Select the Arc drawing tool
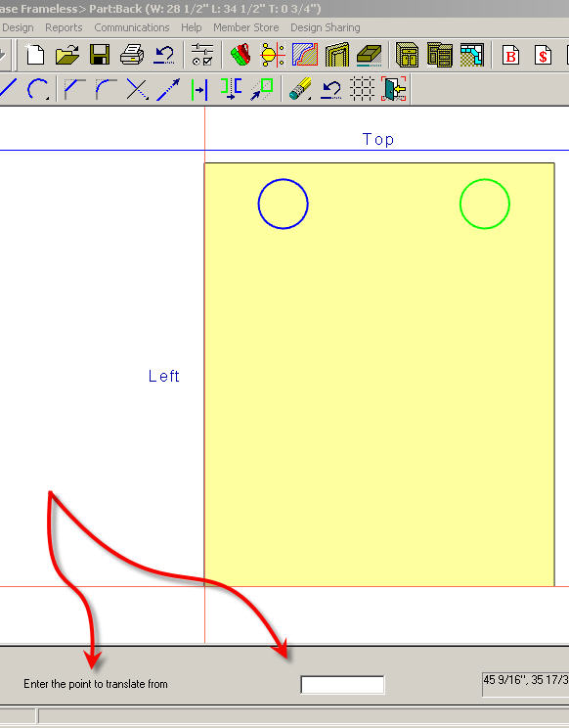This screenshot has height=728, width=569. pyautogui.click(x=38, y=89)
